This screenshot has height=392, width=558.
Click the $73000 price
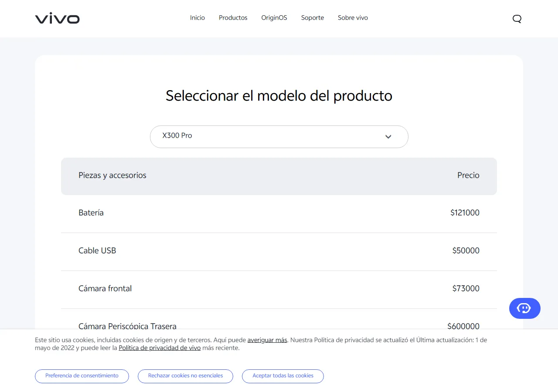click(466, 289)
